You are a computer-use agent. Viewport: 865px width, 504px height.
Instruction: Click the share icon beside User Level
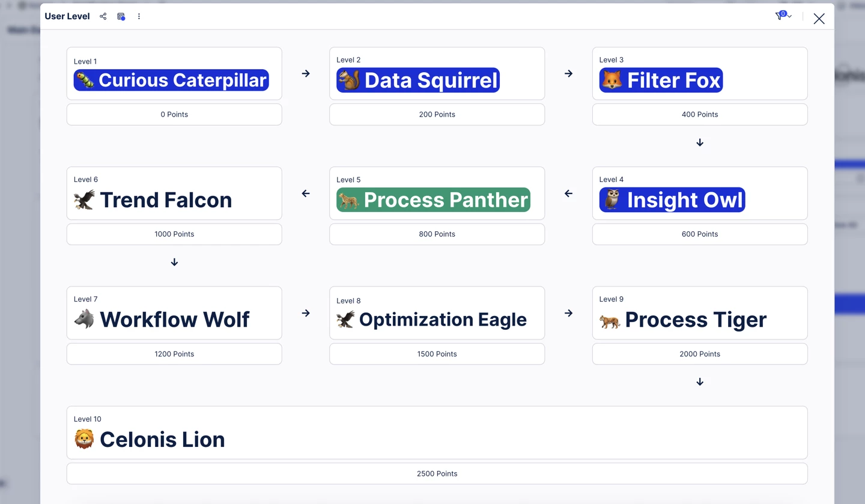tap(103, 16)
